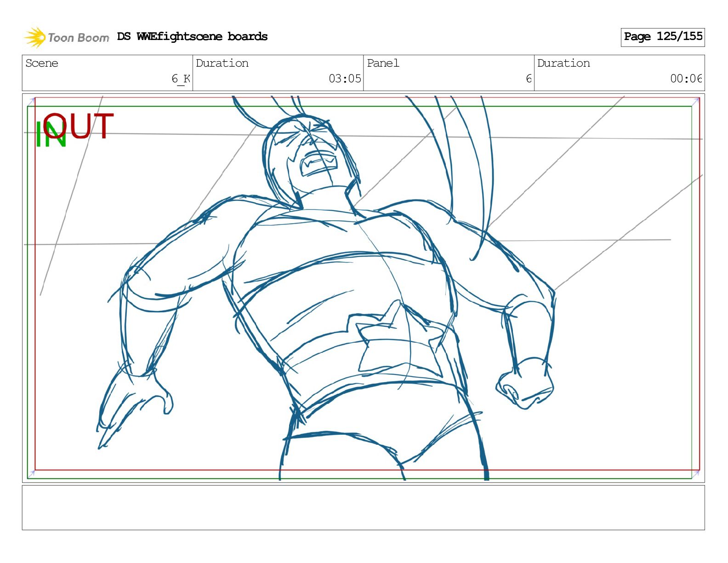The height and width of the screenshot is (563, 728).
Task: Select the title 'DS WWEfightscene boards'
Action: click(192, 37)
